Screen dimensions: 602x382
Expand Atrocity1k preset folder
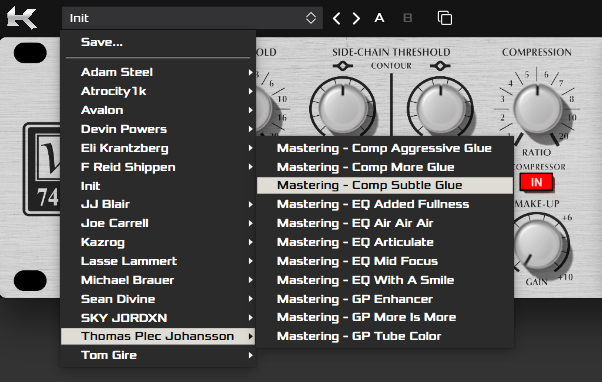pyautogui.click(x=158, y=91)
